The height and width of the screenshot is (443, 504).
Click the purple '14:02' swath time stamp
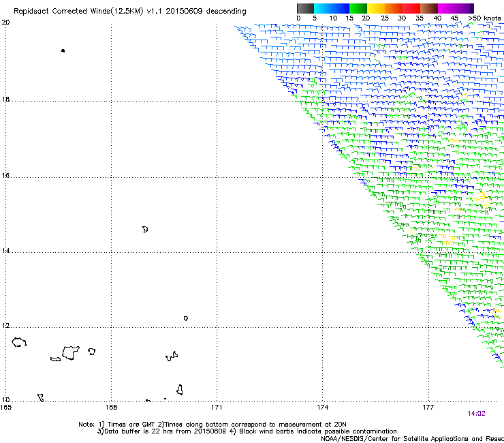pos(476,414)
